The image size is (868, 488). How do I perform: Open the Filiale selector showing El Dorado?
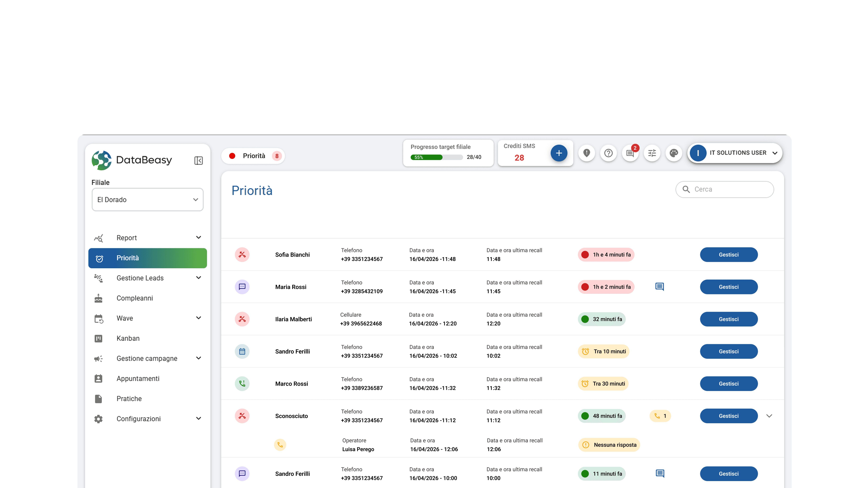point(147,199)
